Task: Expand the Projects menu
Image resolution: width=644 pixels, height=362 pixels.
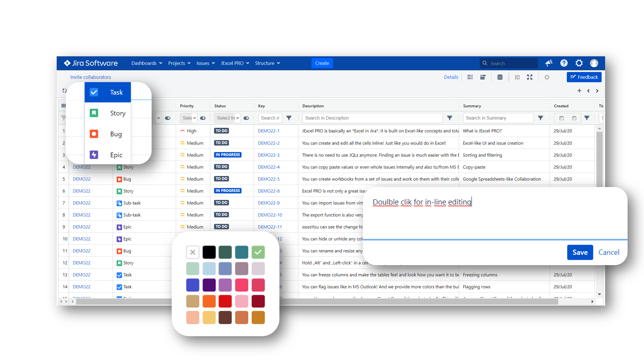Action: [179, 63]
